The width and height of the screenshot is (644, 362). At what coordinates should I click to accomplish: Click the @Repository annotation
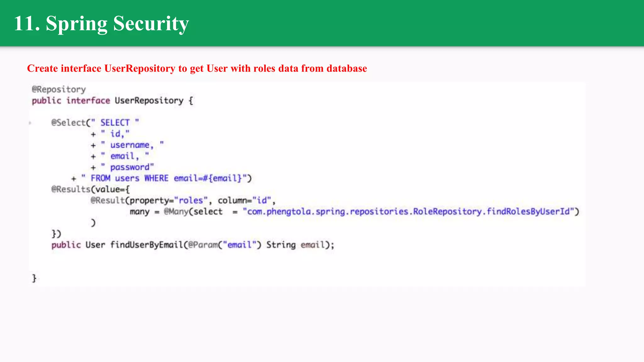[59, 90]
